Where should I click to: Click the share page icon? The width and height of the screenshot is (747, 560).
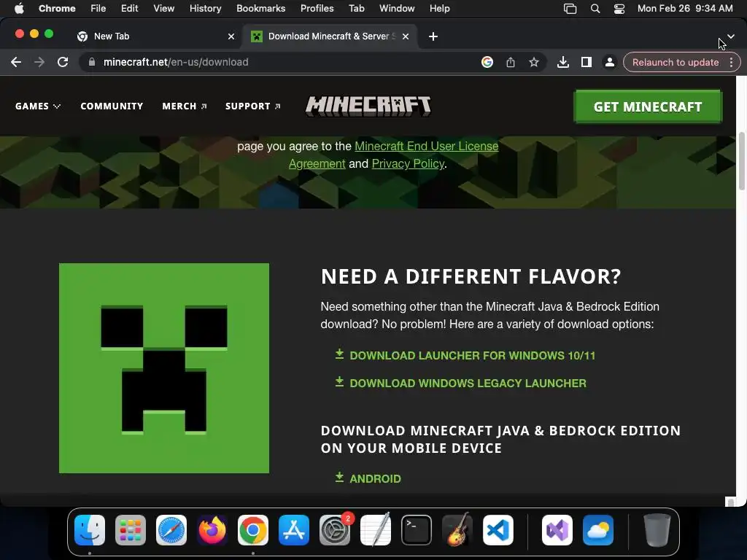pos(510,62)
